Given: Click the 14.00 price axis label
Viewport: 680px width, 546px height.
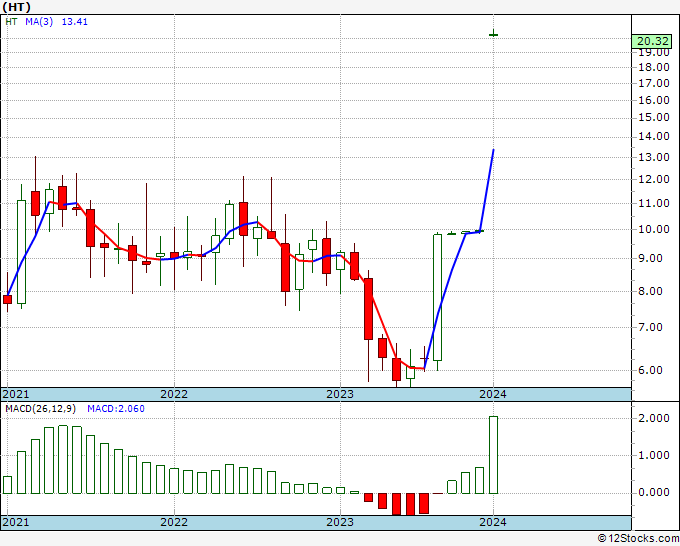Looking at the screenshot, I should click(x=654, y=137).
